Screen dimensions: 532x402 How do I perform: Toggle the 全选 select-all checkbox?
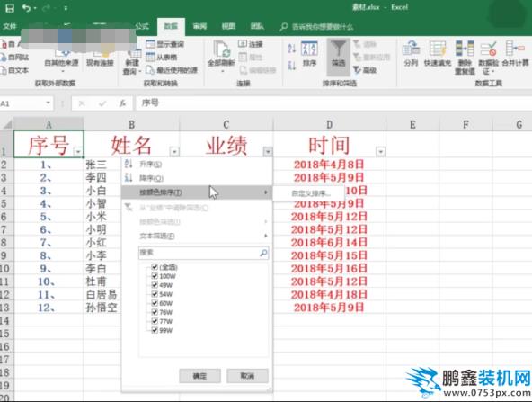click(155, 267)
